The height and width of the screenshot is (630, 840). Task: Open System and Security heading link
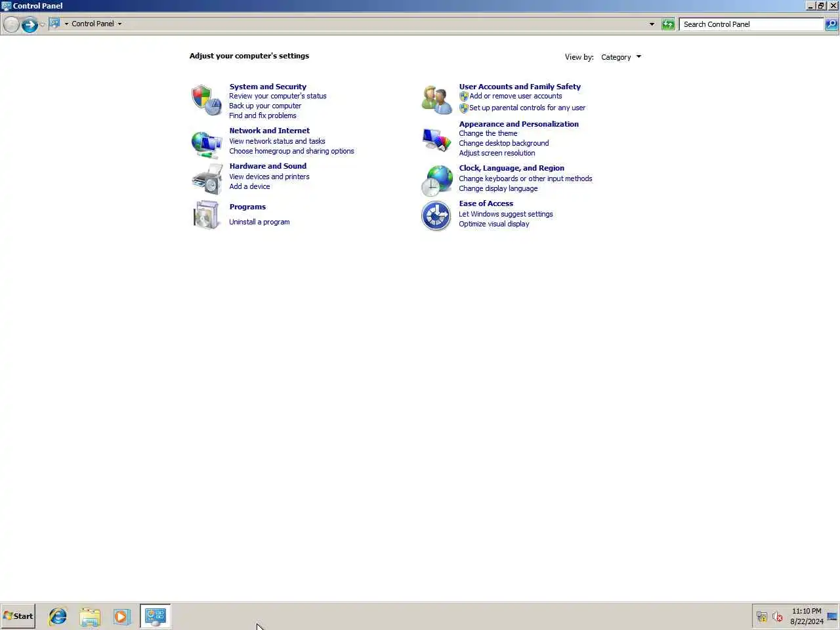[x=268, y=87]
